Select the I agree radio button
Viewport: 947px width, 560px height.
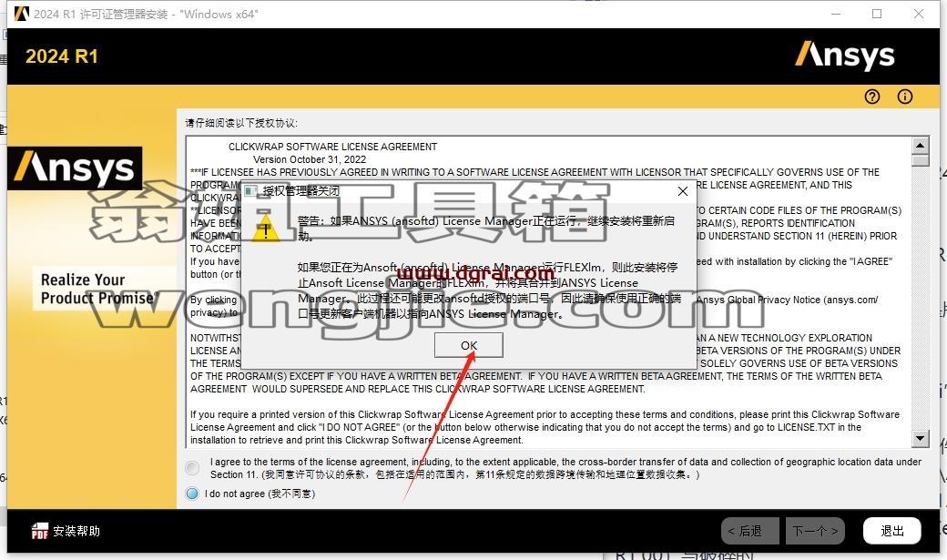click(x=192, y=467)
